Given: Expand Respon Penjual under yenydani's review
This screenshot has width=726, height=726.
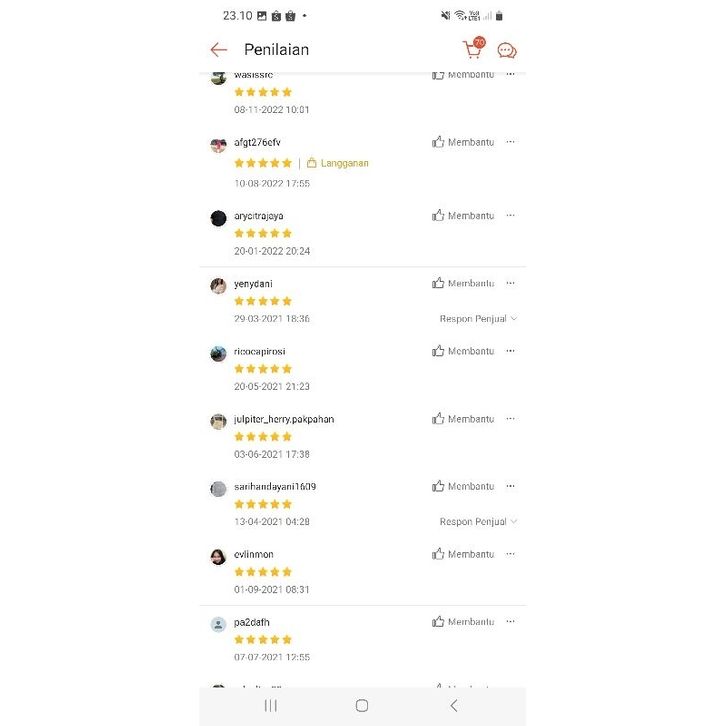Looking at the screenshot, I should (478, 319).
